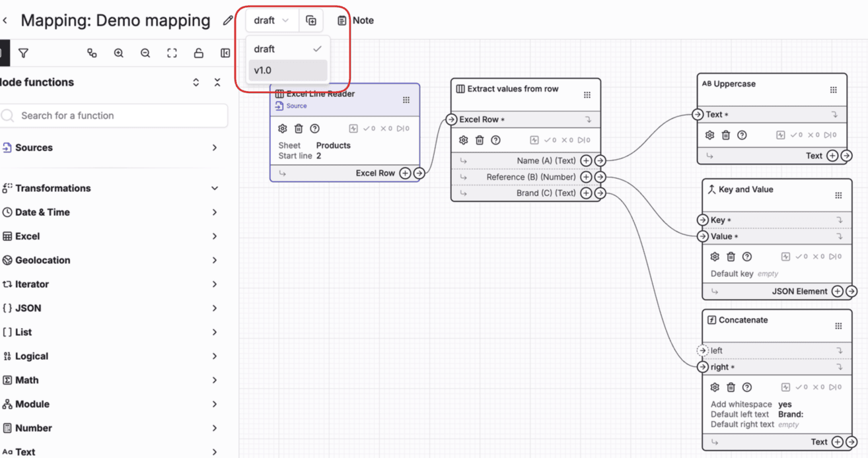Click the Uppercase node drag handle
The height and width of the screenshot is (458, 868).
coord(834,90)
